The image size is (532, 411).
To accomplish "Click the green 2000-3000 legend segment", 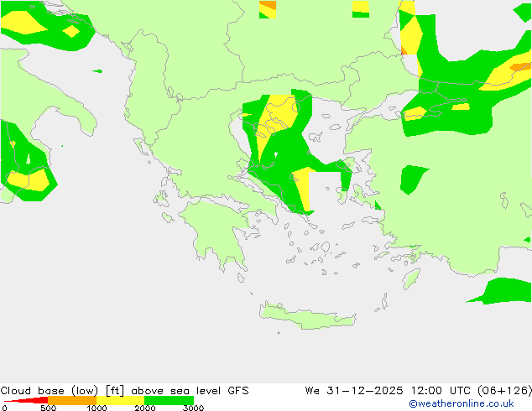I will tap(169, 400).
